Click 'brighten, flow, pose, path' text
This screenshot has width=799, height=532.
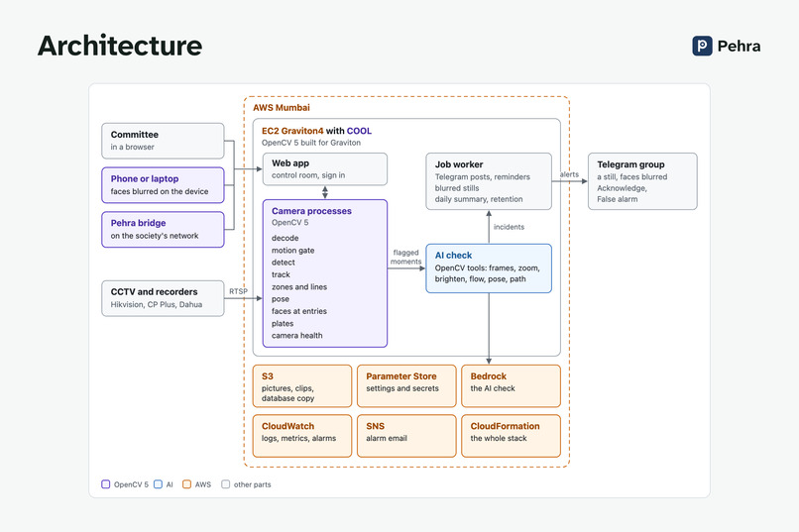coord(480,279)
